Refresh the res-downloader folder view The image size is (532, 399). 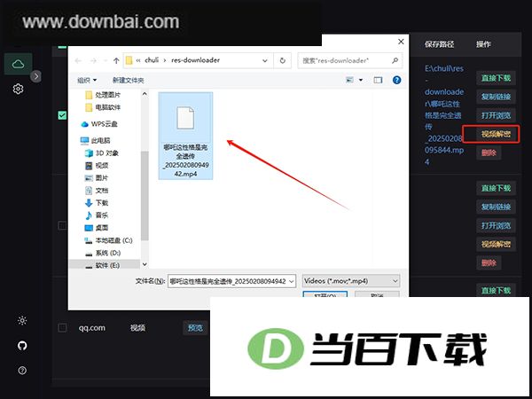tap(282, 60)
